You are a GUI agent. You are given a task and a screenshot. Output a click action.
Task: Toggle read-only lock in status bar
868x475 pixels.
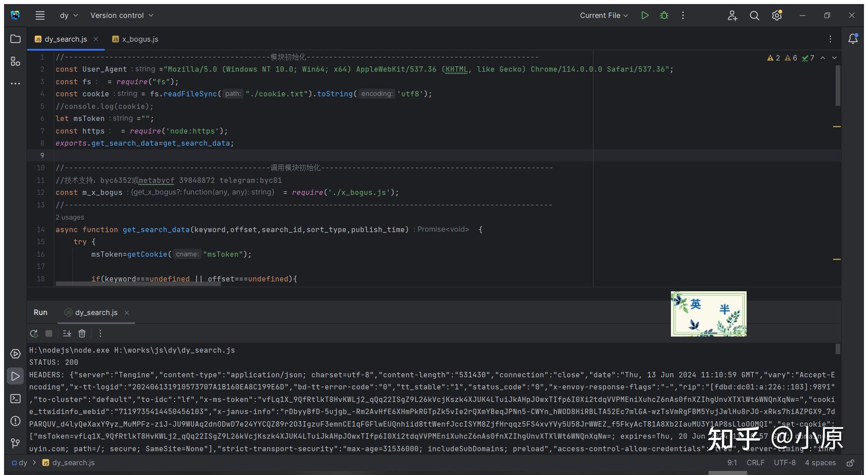[x=850, y=463]
